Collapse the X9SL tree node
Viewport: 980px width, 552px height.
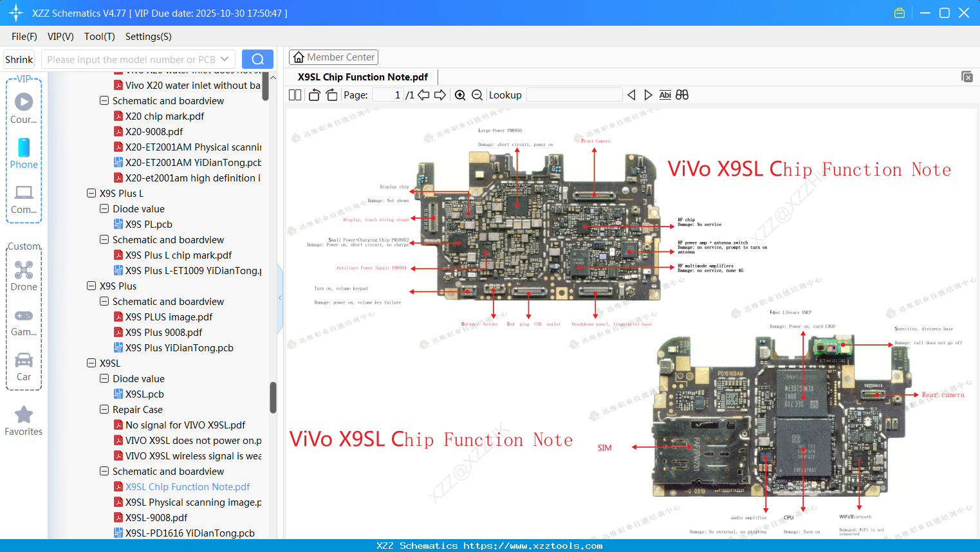click(x=91, y=363)
